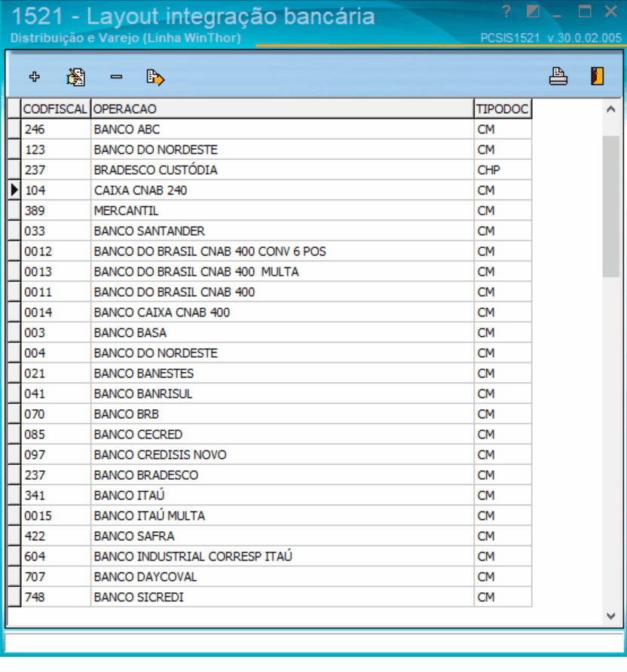This screenshot has height=672, width=627.
Task: Click the minus (delete layout) icon
Action: pyautogui.click(x=116, y=77)
